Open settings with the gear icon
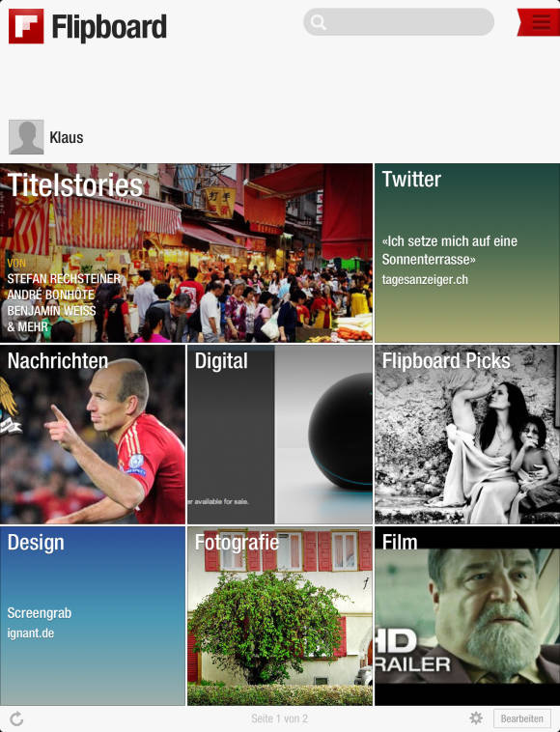The image size is (560, 732). tap(476, 718)
